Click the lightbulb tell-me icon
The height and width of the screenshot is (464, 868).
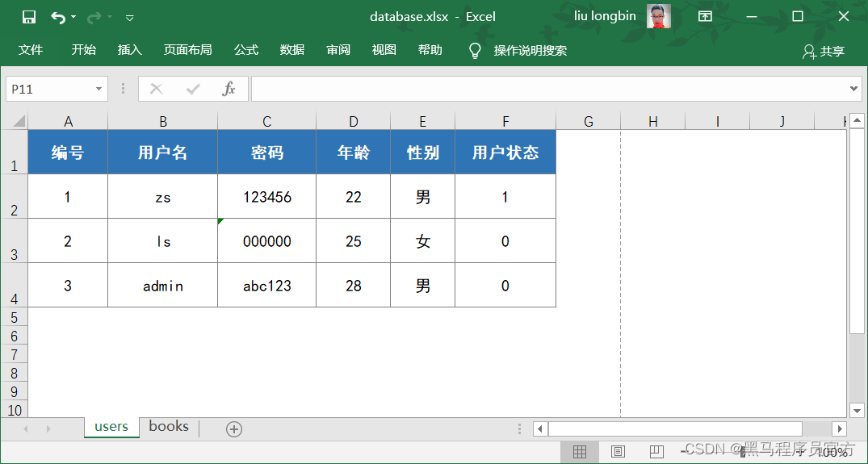pos(475,50)
